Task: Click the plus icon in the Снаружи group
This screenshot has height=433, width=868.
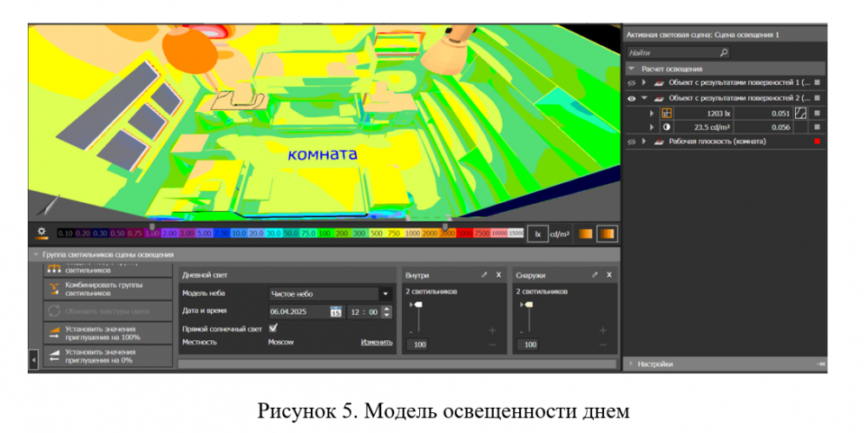Action: pyautogui.click(x=603, y=331)
